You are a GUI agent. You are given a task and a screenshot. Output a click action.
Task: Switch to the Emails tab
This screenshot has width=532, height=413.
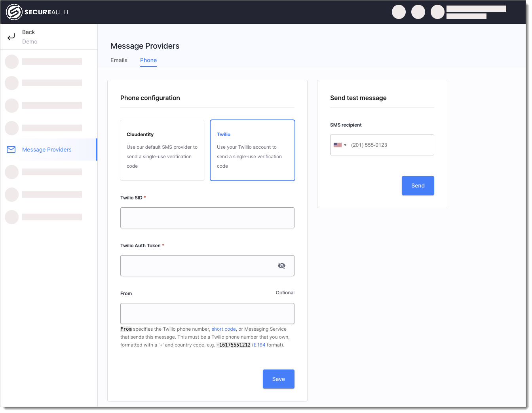[119, 60]
